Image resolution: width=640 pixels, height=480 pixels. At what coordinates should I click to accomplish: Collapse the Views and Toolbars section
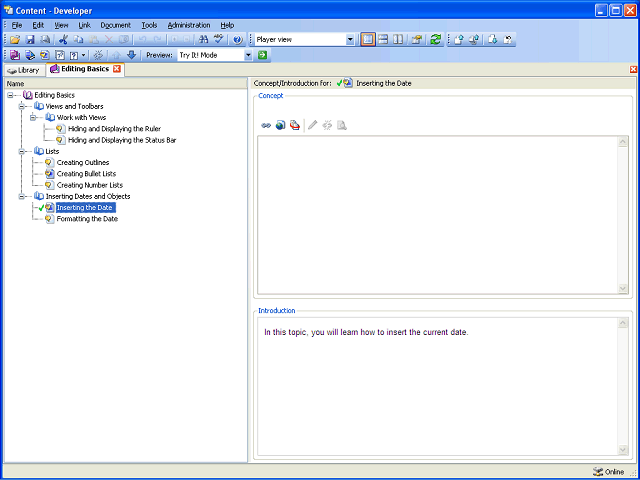click(22, 107)
